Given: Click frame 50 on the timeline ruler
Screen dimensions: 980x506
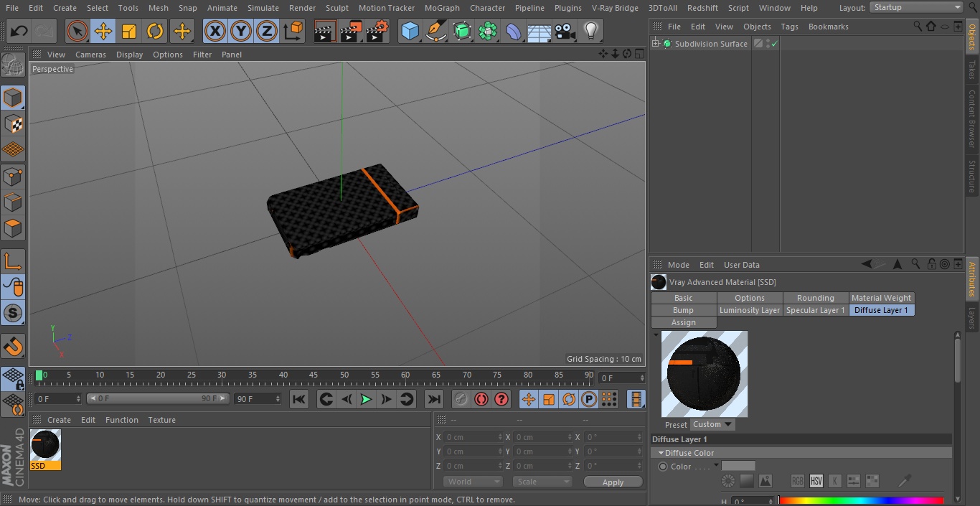Looking at the screenshot, I should tap(344, 375).
